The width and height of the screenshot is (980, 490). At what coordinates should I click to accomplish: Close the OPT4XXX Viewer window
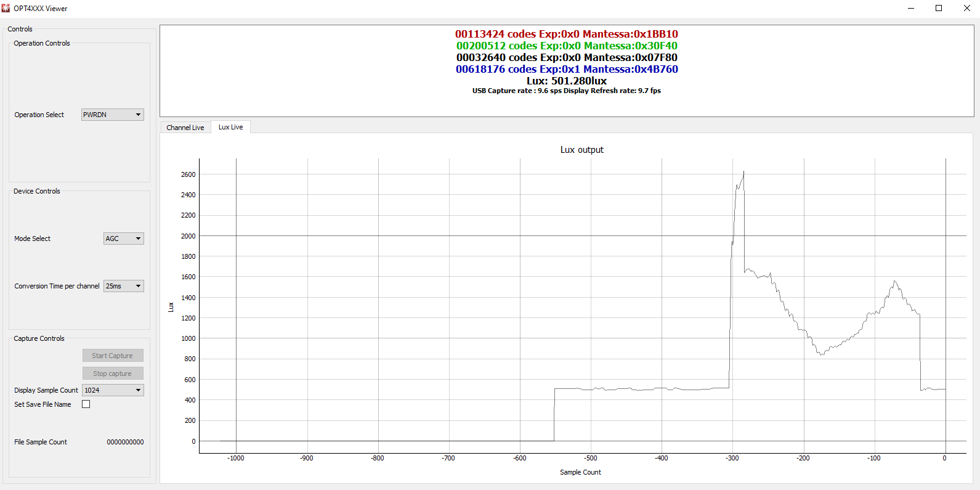coord(966,8)
